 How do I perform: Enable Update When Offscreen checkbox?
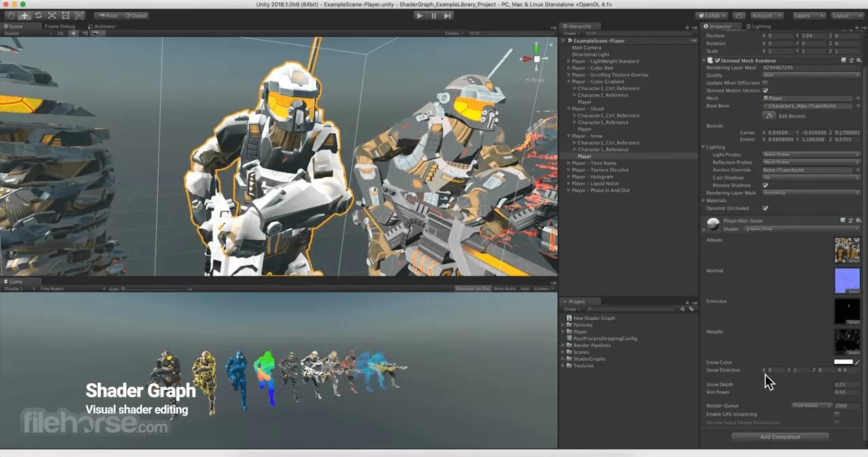[766, 83]
